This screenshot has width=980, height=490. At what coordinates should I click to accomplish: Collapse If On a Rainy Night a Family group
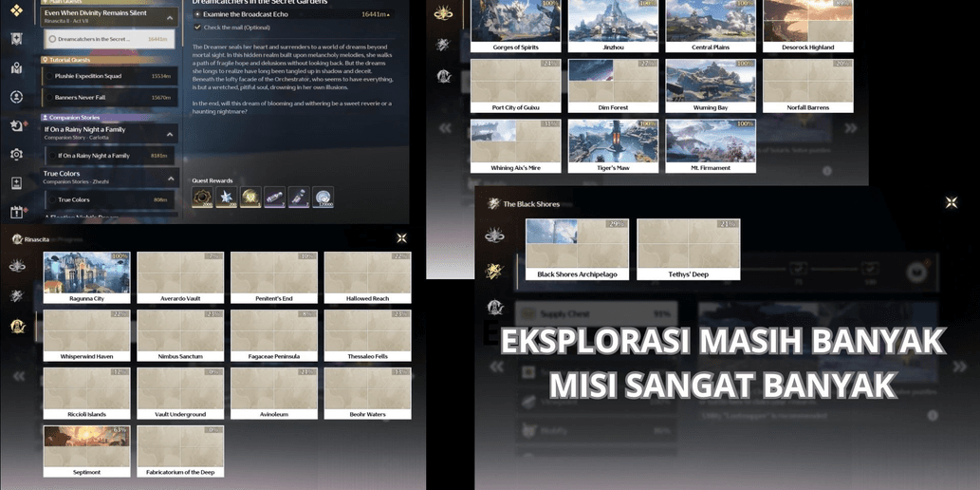click(170, 133)
